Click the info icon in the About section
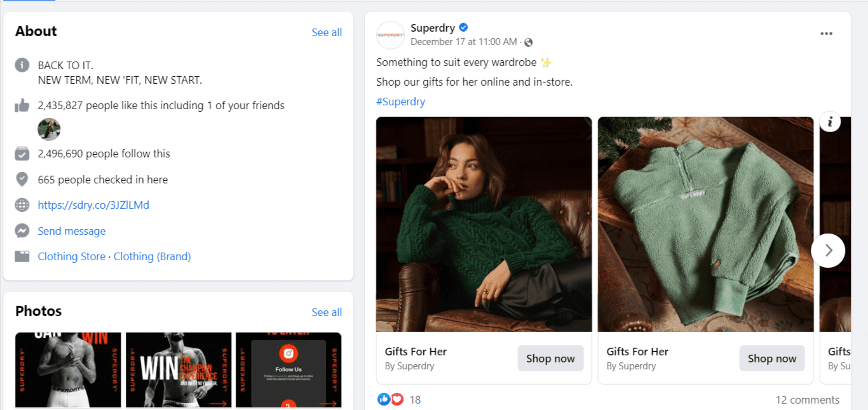The image size is (868, 410). click(22, 64)
